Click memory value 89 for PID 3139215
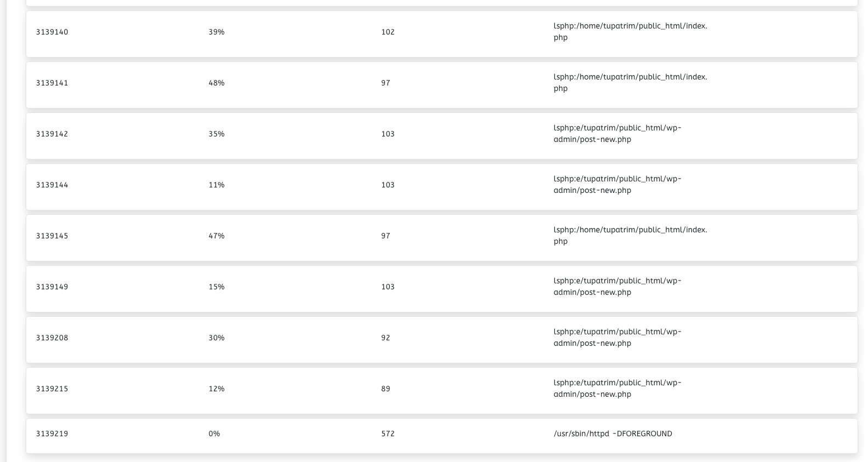Viewport: 868px width, 462px height. pyautogui.click(x=385, y=389)
